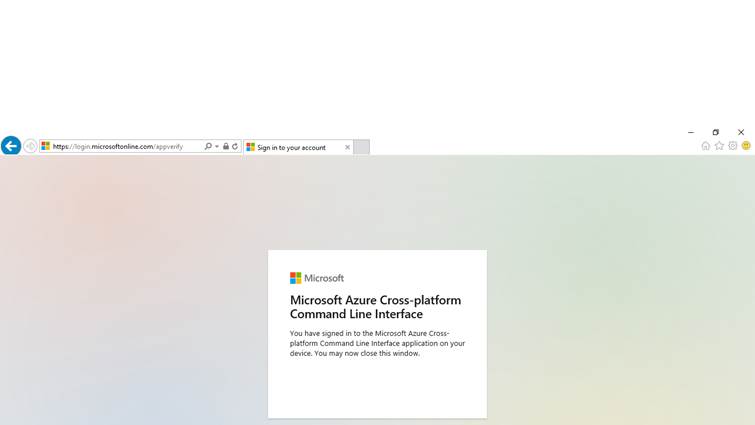Restore down the browser window

(x=716, y=132)
